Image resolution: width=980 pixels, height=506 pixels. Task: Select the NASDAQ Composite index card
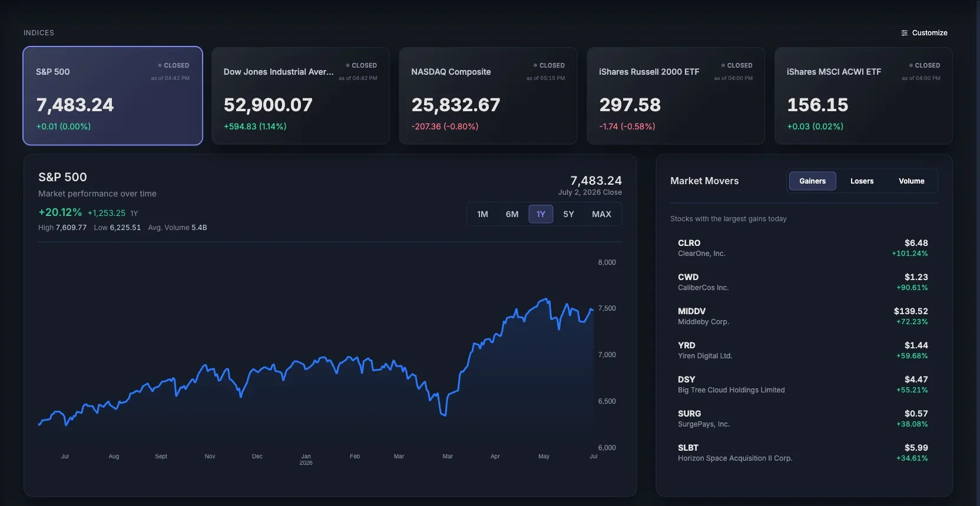(488, 96)
